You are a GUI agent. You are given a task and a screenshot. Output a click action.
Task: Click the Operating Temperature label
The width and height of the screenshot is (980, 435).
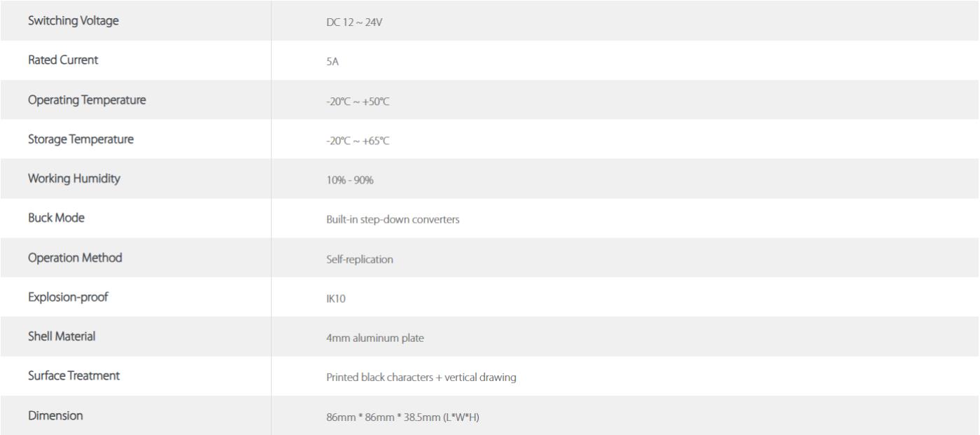tap(87, 100)
